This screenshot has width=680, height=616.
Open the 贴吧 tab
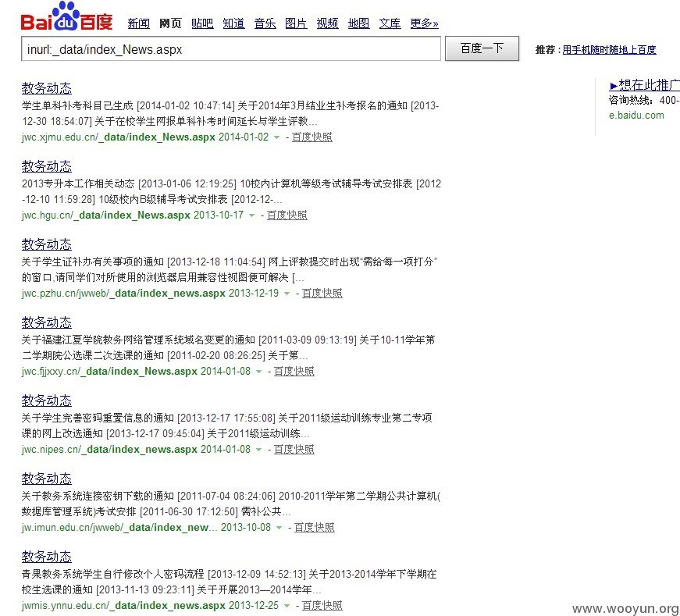coord(202,23)
